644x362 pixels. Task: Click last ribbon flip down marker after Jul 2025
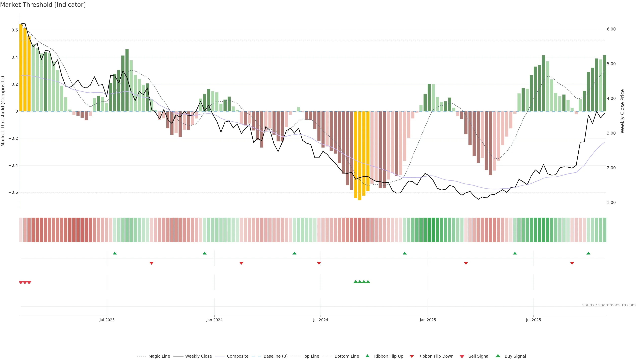pyautogui.click(x=572, y=263)
